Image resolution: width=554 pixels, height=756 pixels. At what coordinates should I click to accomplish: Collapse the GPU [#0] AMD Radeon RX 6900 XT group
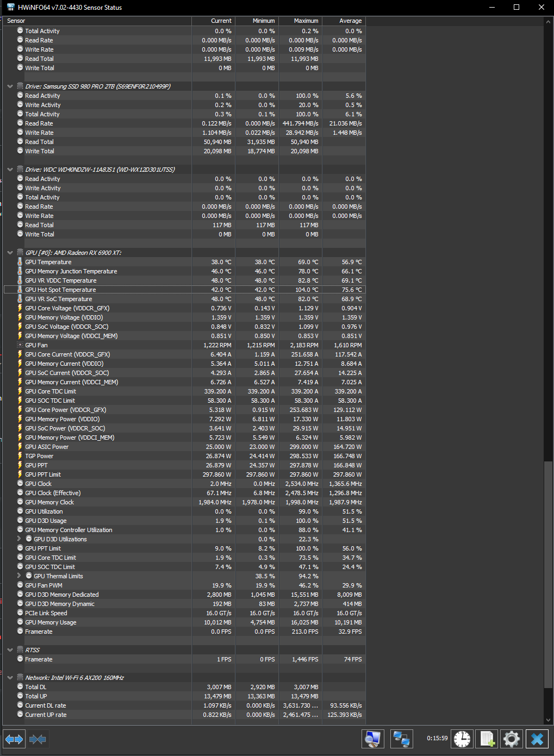coord(10,253)
